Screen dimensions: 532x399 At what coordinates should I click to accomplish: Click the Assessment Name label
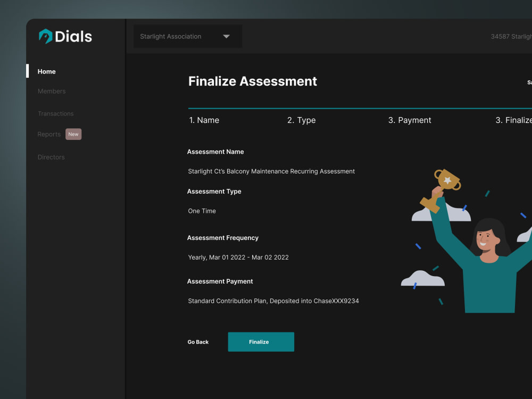click(215, 152)
